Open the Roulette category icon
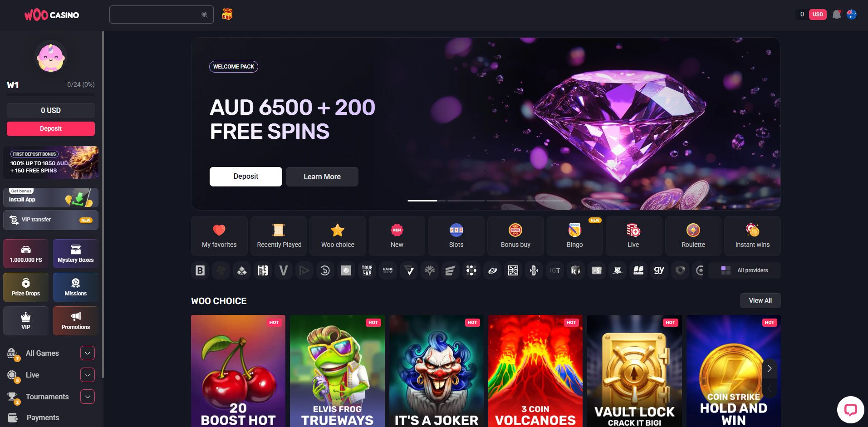This screenshot has height=427, width=868. pos(693,236)
